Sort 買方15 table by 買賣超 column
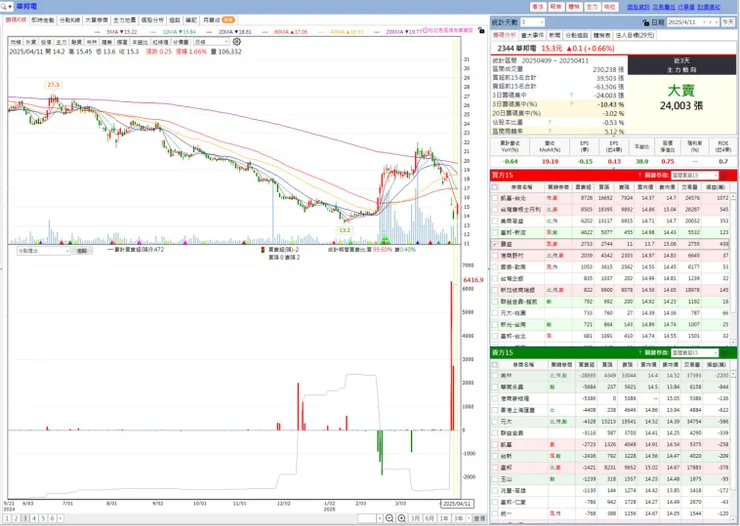Viewport: 740px width, 526px height. [583, 187]
